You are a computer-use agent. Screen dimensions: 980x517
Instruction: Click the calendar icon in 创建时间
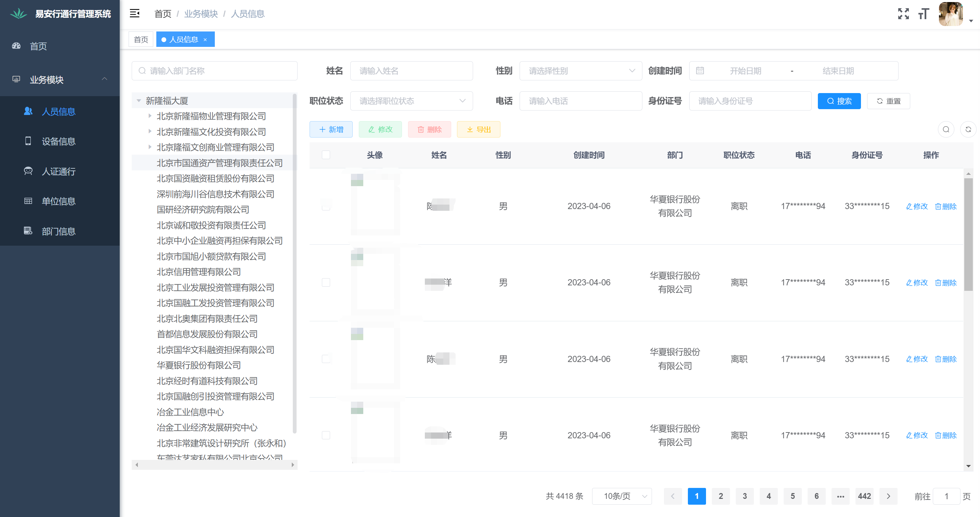700,71
